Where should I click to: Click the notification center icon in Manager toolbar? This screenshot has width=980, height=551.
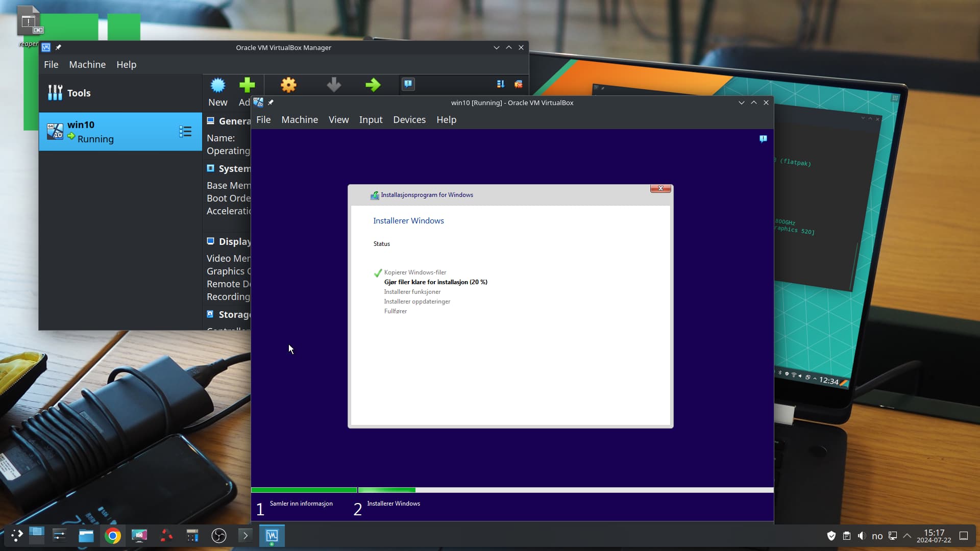(x=408, y=84)
